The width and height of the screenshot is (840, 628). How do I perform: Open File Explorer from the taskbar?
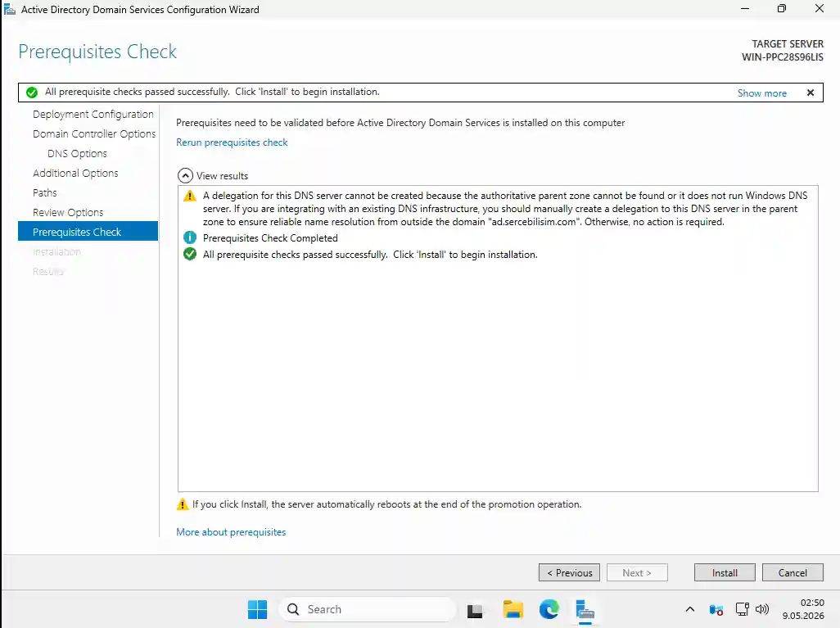click(x=513, y=610)
